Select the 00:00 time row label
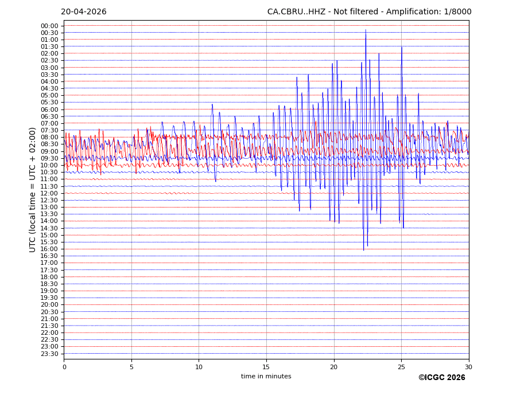 [49, 26]
